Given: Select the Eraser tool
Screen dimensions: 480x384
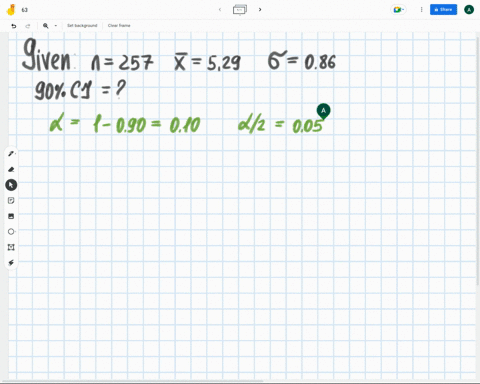Looking at the screenshot, I should coord(11,169).
